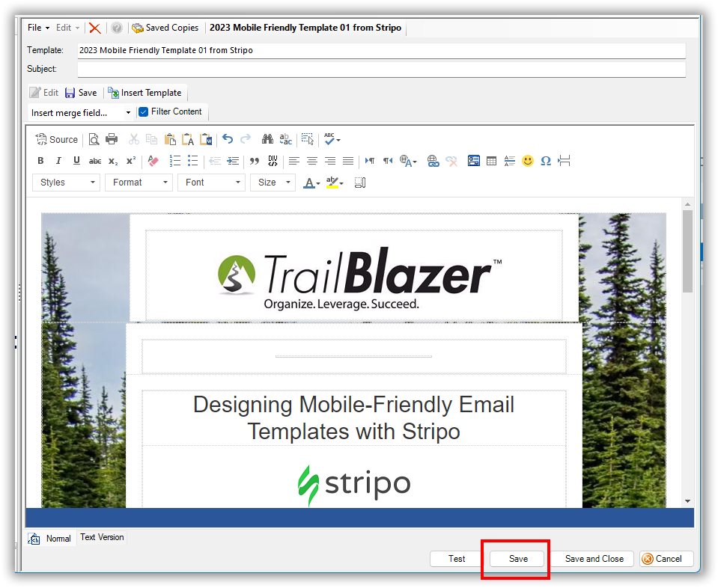Open the File menu

pyautogui.click(x=38, y=28)
